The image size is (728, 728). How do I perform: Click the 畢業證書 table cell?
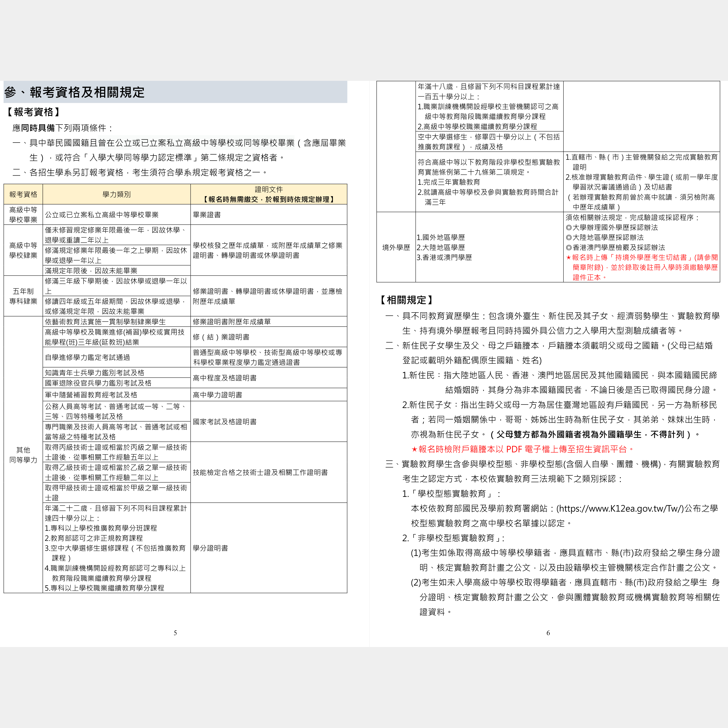[207, 215]
